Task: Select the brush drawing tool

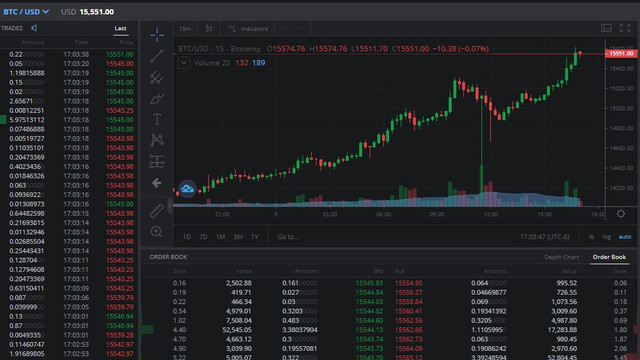Action: [x=157, y=98]
